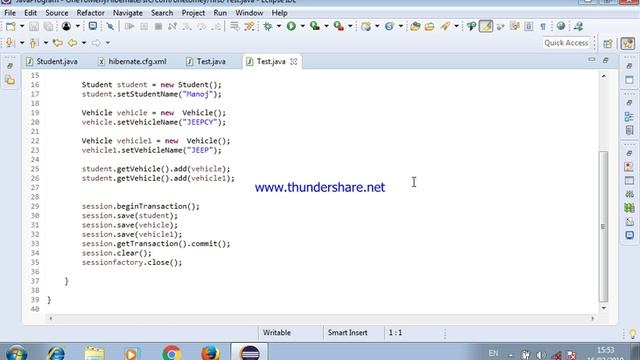Toggle Block Selection mode icon
Screen dimensions: 640x360
point(529,27)
